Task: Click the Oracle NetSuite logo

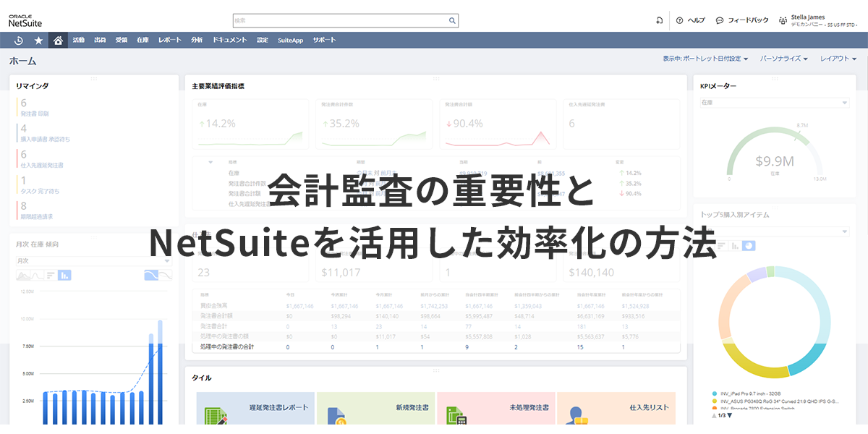Action: click(25, 20)
